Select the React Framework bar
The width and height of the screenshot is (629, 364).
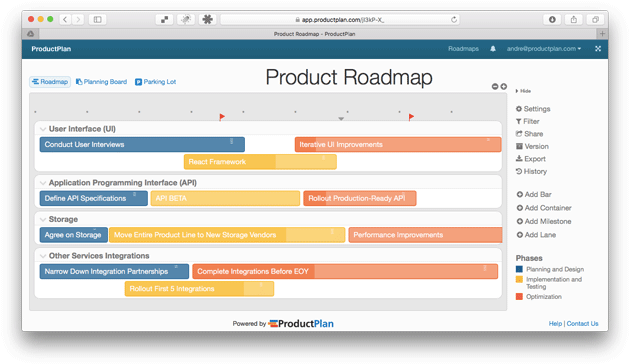[260, 162]
